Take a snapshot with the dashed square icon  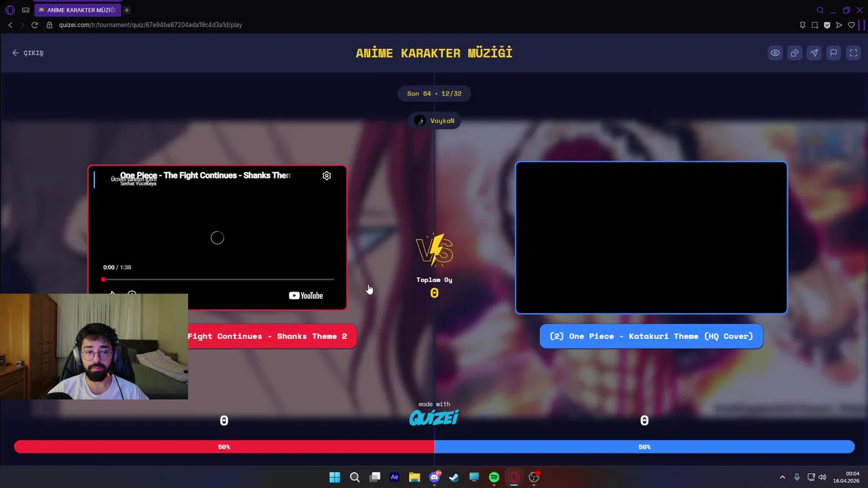tap(815, 25)
